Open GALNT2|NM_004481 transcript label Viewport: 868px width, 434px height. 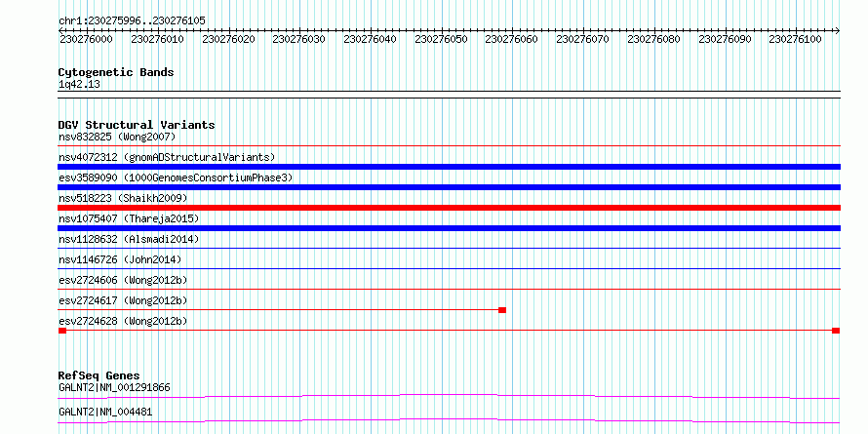105,412
